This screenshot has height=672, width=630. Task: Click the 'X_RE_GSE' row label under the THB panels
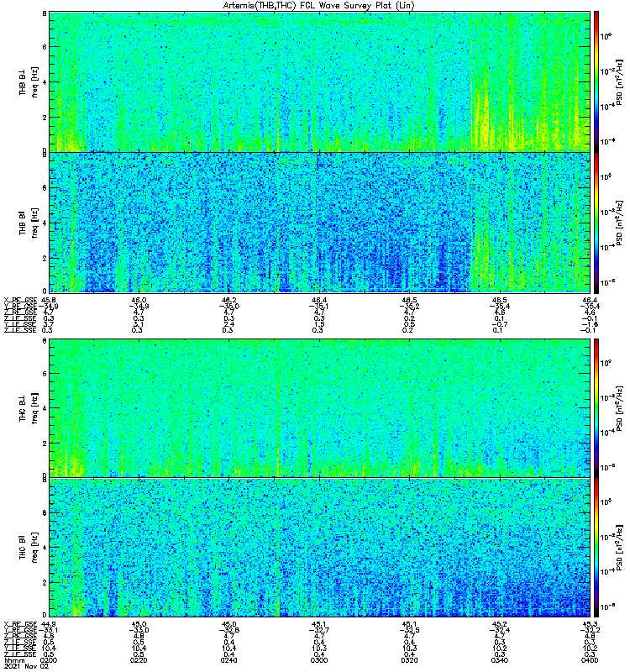coord(20,300)
